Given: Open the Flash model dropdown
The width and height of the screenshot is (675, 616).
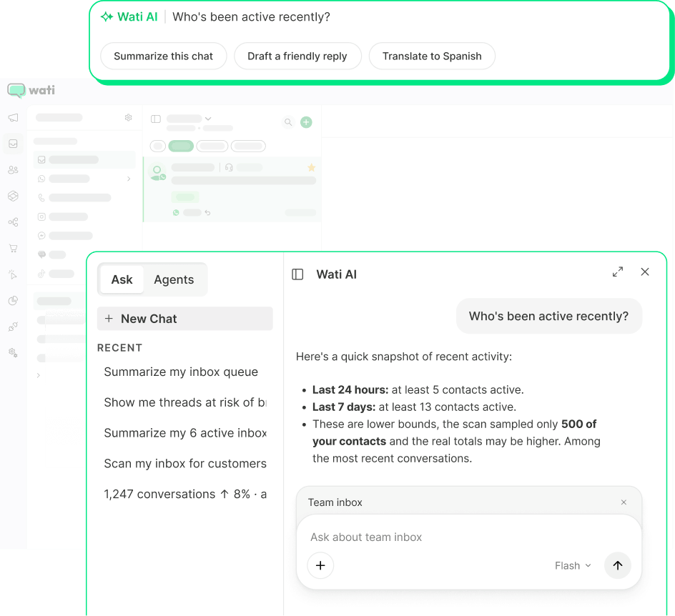Looking at the screenshot, I should pyautogui.click(x=573, y=566).
